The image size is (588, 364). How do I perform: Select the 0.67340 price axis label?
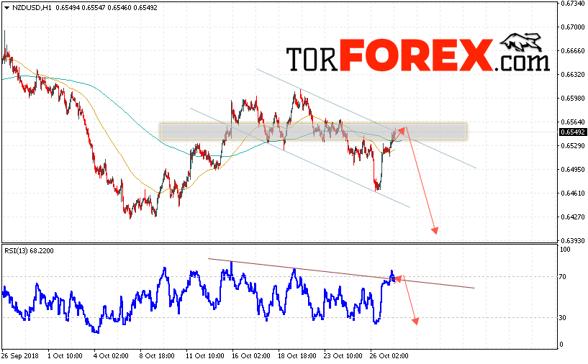[x=573, y=4]
